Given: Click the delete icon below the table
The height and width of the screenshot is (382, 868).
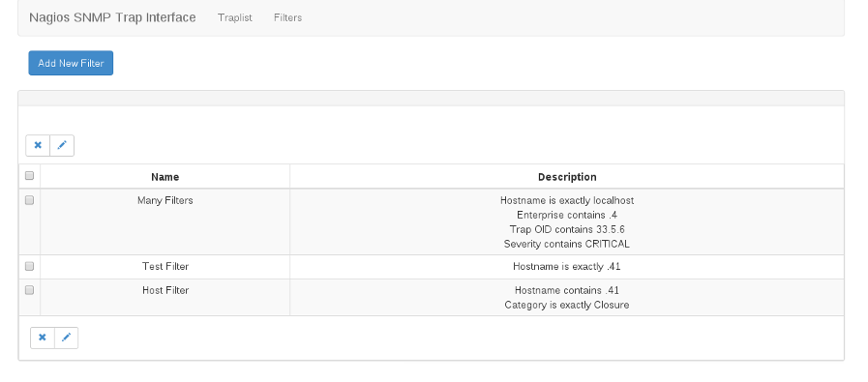Looking at the screenshot, I should pos(43,338).
